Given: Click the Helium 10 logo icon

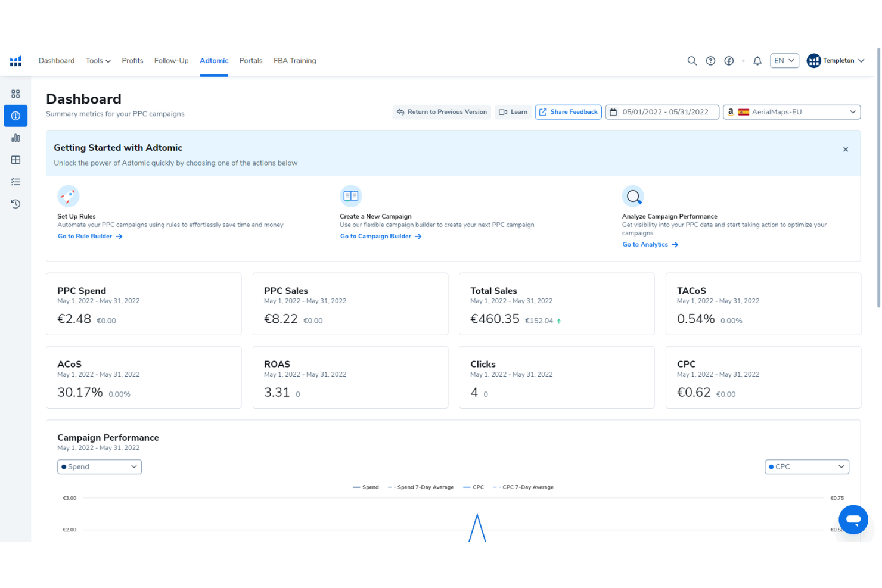Looking at the screenshot, I should coord(15,61).
